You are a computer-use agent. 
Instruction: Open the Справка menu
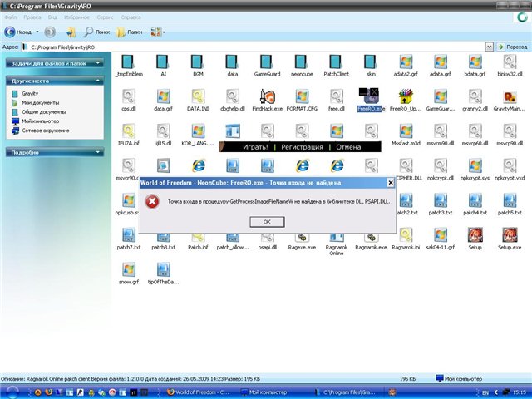pos(131,17)
